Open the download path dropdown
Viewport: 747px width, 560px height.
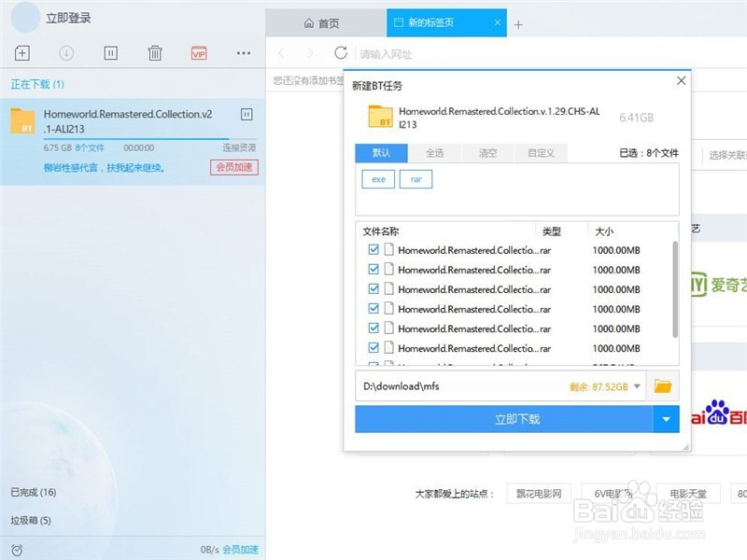click(x=636, y=385)
